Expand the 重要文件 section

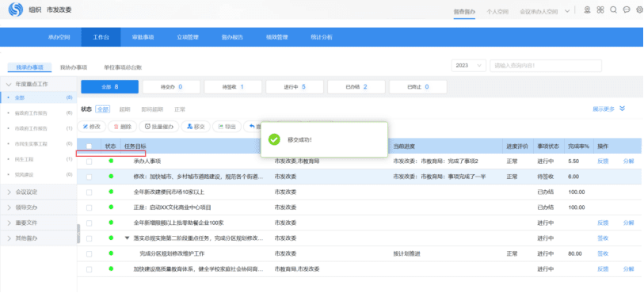pyautogui.click(x=9, y=223)
